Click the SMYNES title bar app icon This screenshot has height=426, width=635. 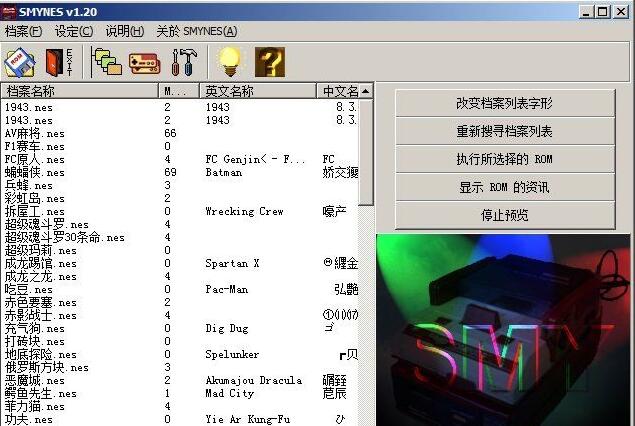tap(8, 12)
